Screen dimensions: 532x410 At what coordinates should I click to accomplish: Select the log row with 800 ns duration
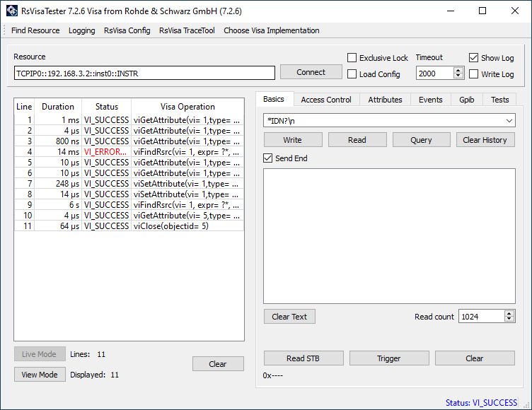coord(129,141)
